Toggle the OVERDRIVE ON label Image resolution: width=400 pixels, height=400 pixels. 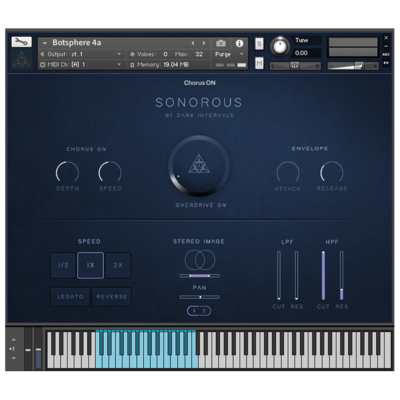201,205
